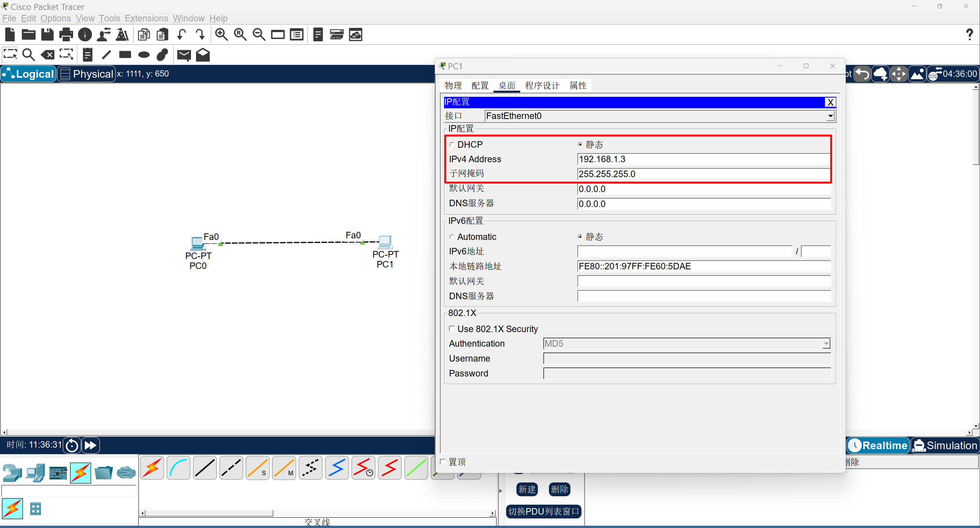Open the File menu
The width and height of the screenshot is (980, 528).
coord(9,18)
